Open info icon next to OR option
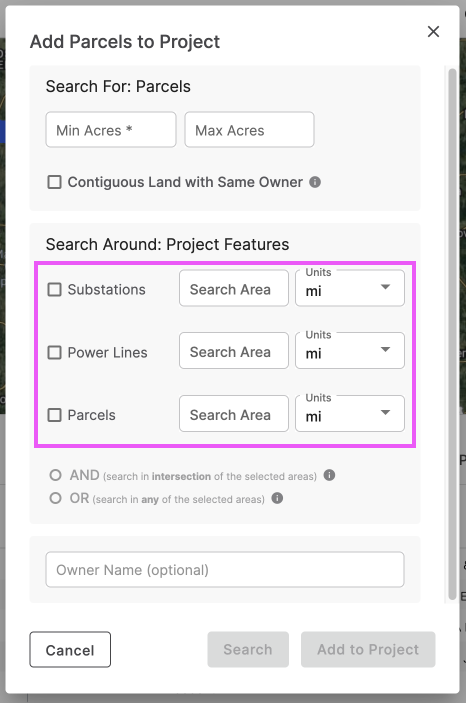This screenshot has width=466, height=703. tap(277, 498)
